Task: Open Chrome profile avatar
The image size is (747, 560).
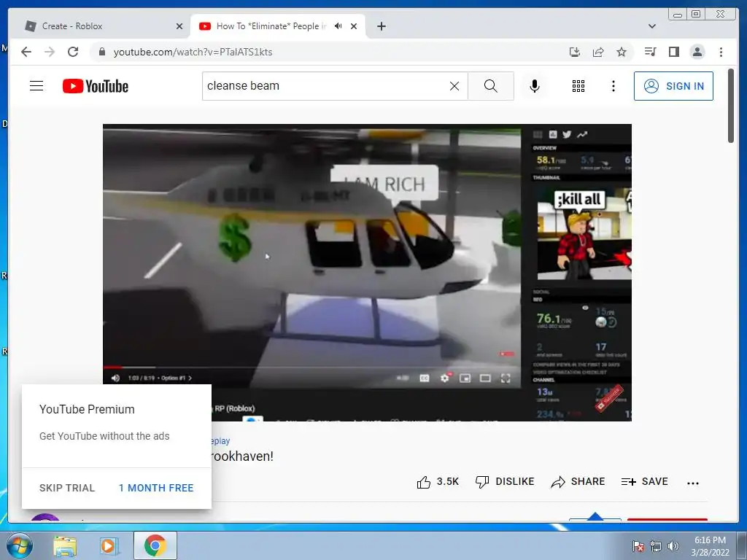Action: [x=697, y=52]
